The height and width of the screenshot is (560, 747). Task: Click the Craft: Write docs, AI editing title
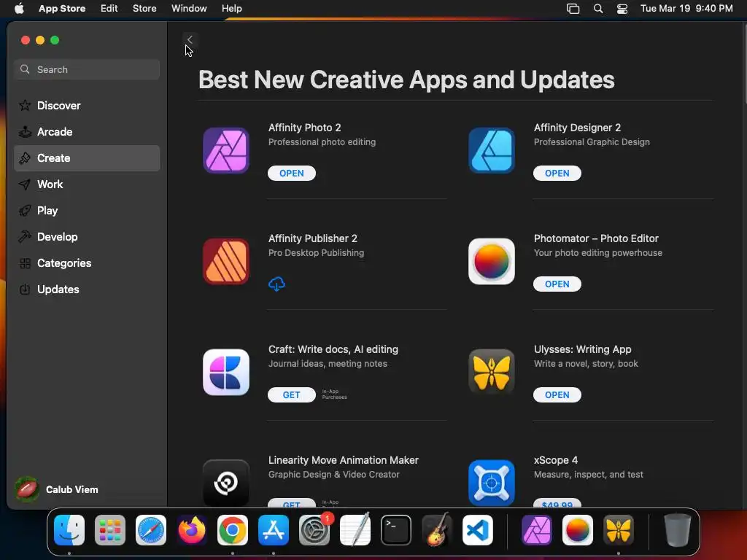[x=333, y=349]
